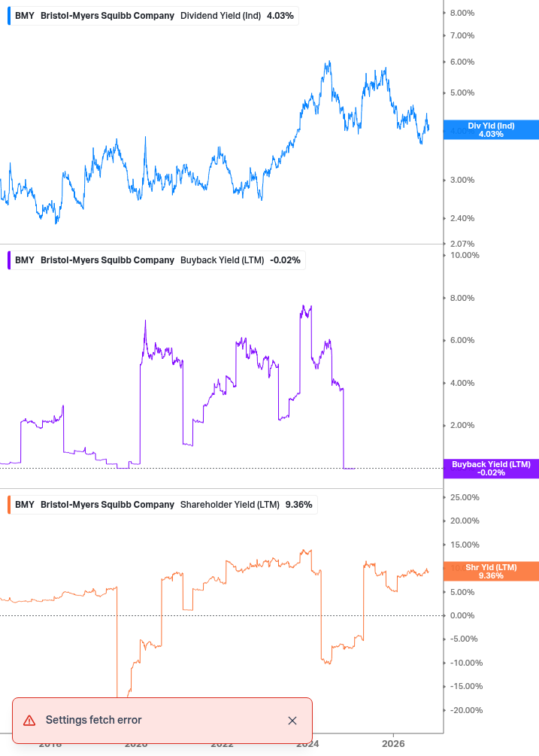The height and width of the screenshot is (756, 539).
Task: Click the orange Shr Yld (LTM) 9.36% axis tag
Action: click(491, 572)
